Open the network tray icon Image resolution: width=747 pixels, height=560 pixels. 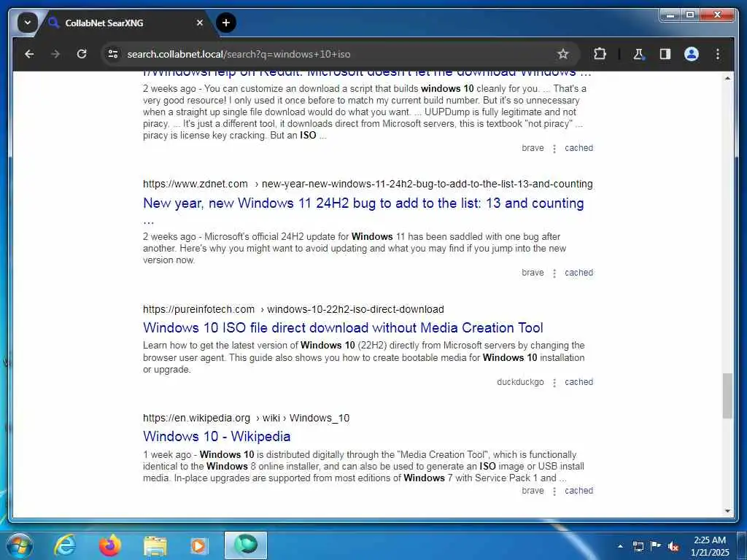[x=638, y=546]
